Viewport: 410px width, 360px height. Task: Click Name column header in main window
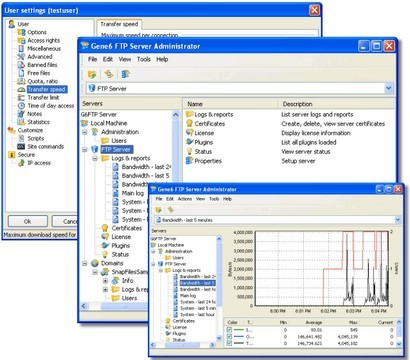click(231, 104)
